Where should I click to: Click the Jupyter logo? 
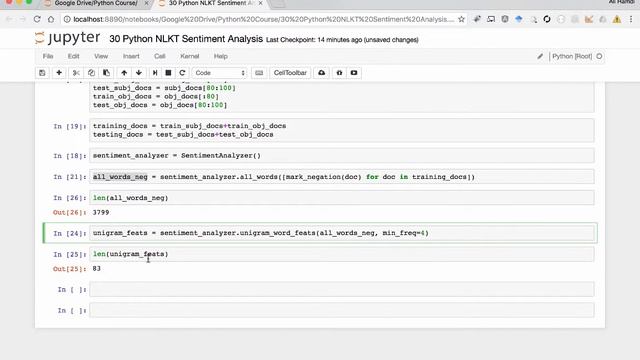coord(67,38)
